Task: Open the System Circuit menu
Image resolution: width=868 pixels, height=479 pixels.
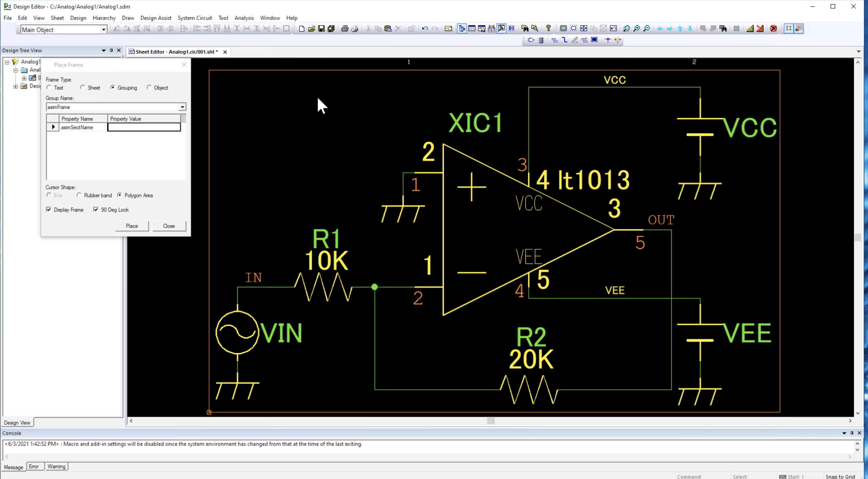Action: click(195, 18)
